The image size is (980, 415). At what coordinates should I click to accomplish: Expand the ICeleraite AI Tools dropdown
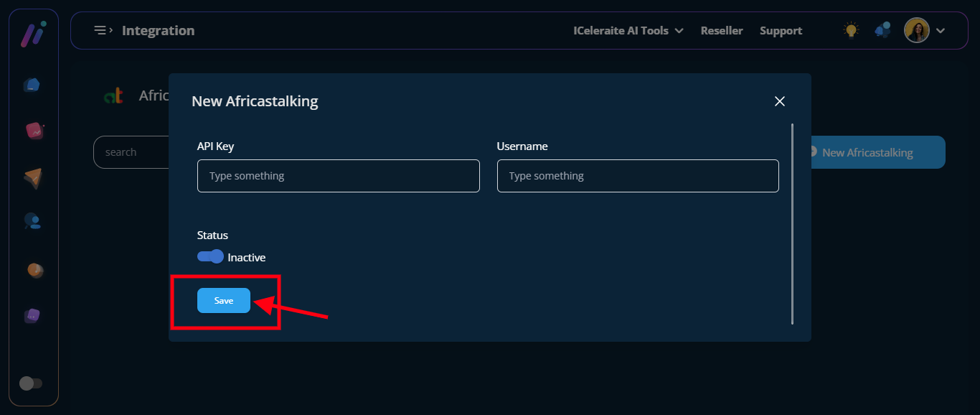pos(628,31)
